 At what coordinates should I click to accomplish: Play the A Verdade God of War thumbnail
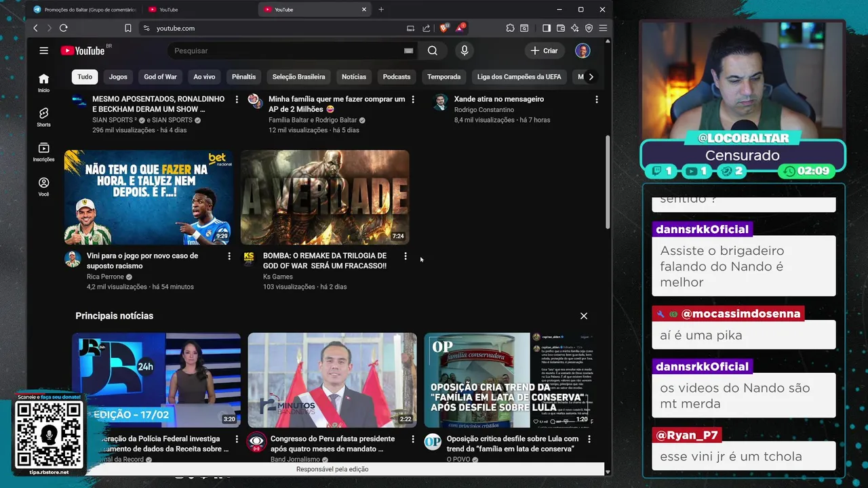pyautogui.click(x=325, y=197)
